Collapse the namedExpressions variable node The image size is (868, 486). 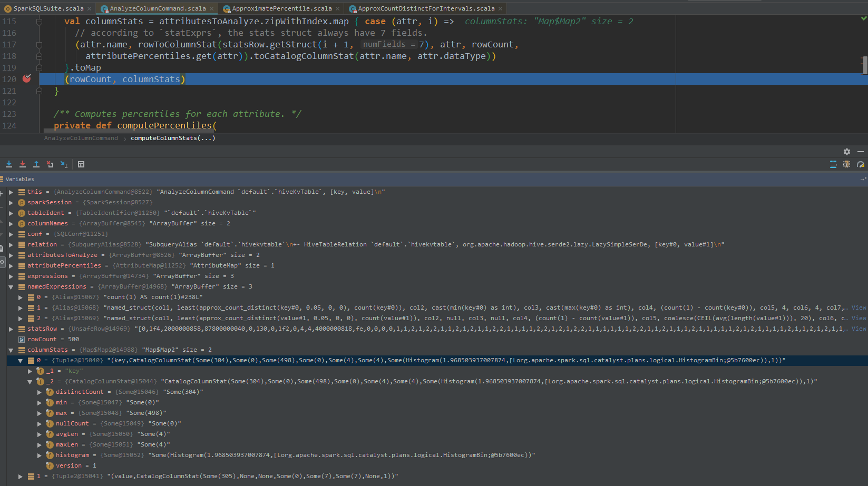tap(11, 287)
